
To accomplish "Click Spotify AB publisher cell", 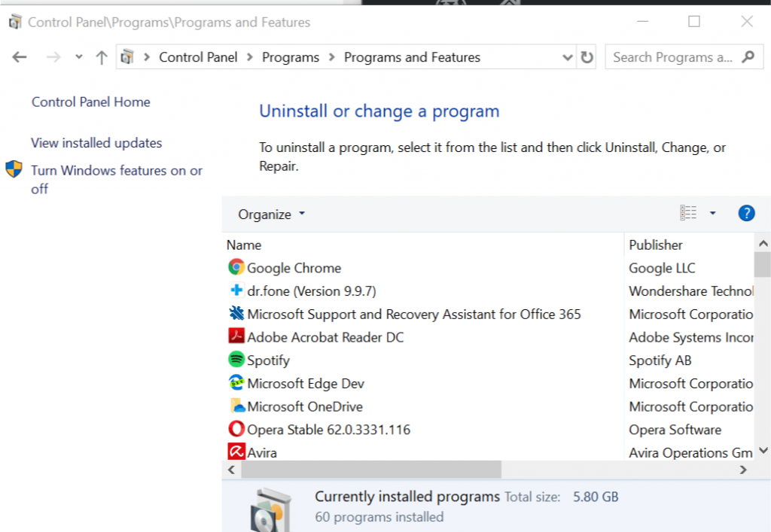I will pyautogui.click(x=660, y=360).
